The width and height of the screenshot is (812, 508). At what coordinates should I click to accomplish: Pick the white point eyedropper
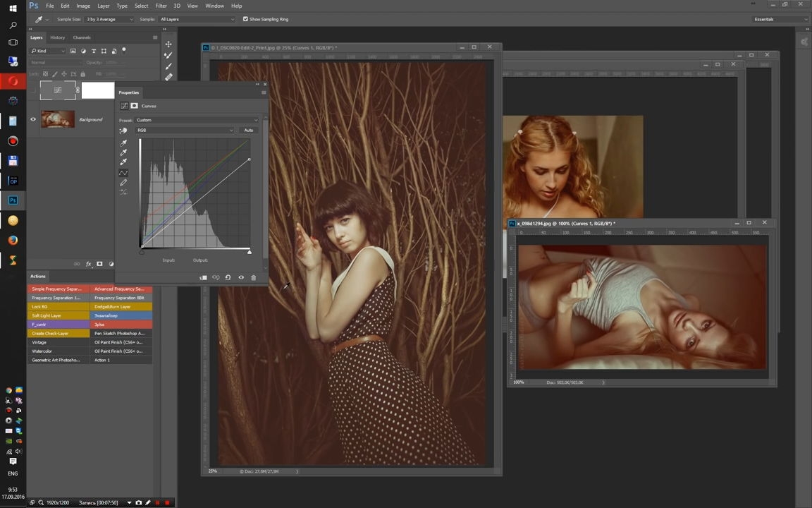tap(123, 162)
